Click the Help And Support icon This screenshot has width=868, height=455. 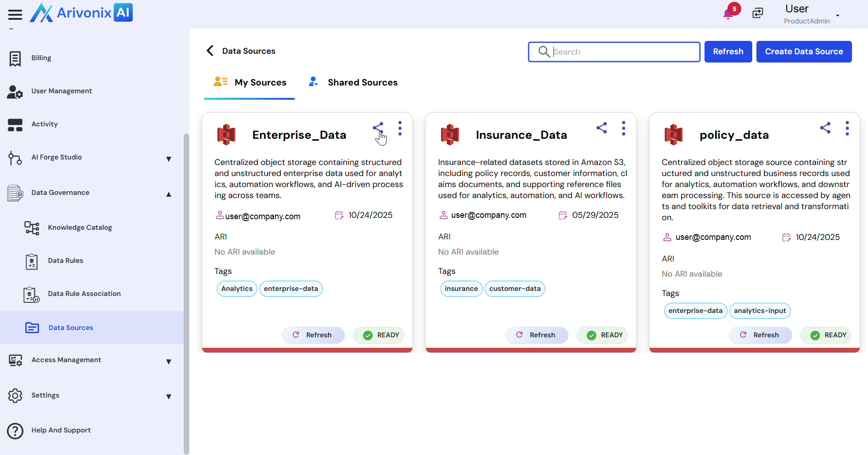coord(15,431)
